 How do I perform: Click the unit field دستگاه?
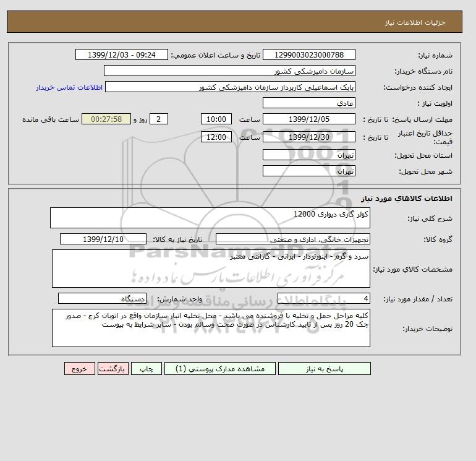tap(102, 299)
